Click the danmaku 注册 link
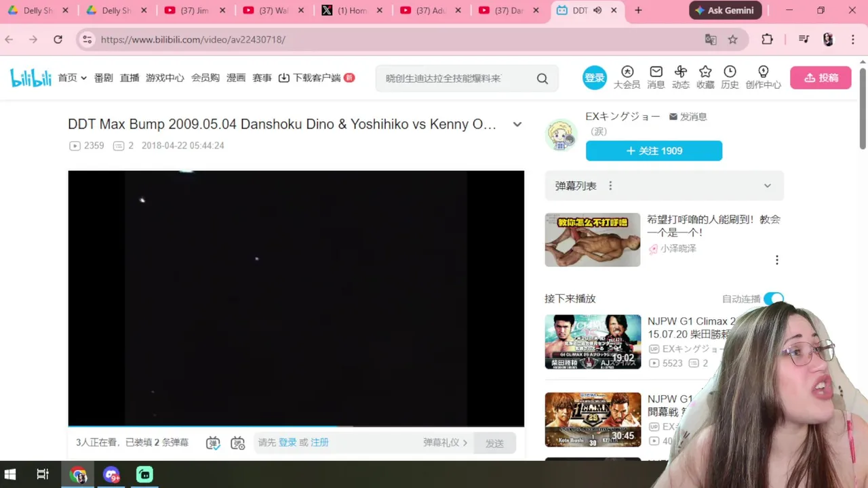Screen dimensions: 868x488 pos(319,442)
